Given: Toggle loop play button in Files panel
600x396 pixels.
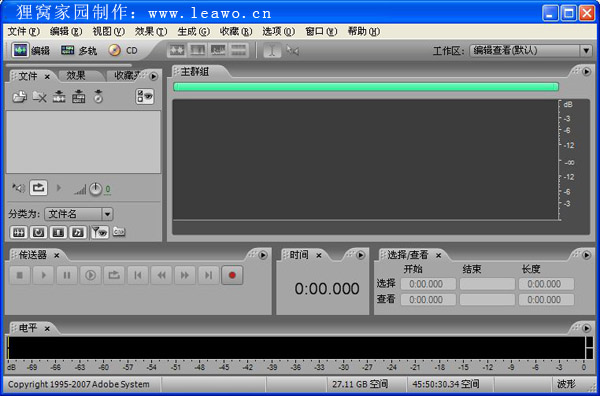Looking at the screenshot, I should (x=38, y=188).
